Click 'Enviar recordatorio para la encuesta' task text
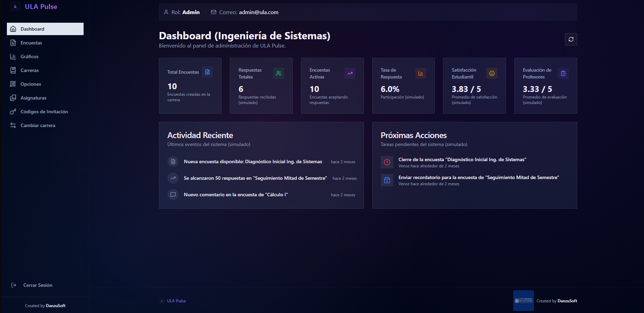This screenshot has height=313, width=644. pyautogui.click(x=479, y=177)
